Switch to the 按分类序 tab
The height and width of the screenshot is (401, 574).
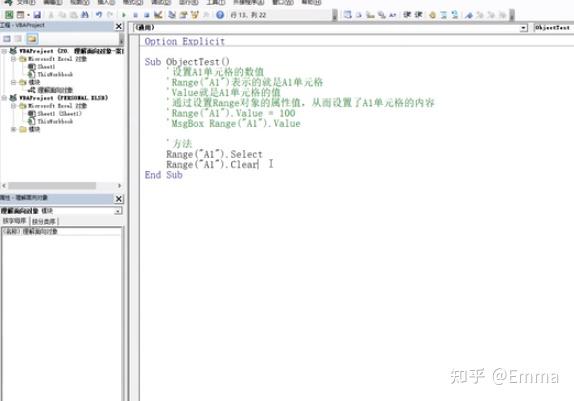(x=44, y=221)
